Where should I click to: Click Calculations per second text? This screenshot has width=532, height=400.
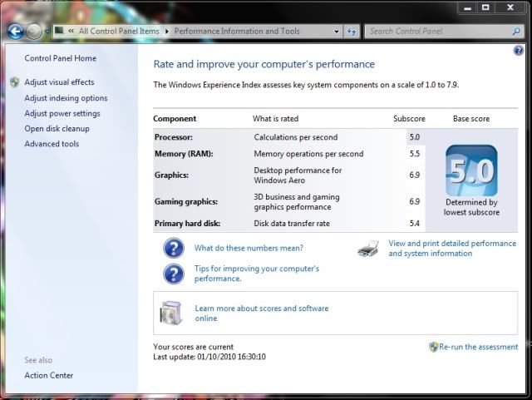(x=296, y=137)
